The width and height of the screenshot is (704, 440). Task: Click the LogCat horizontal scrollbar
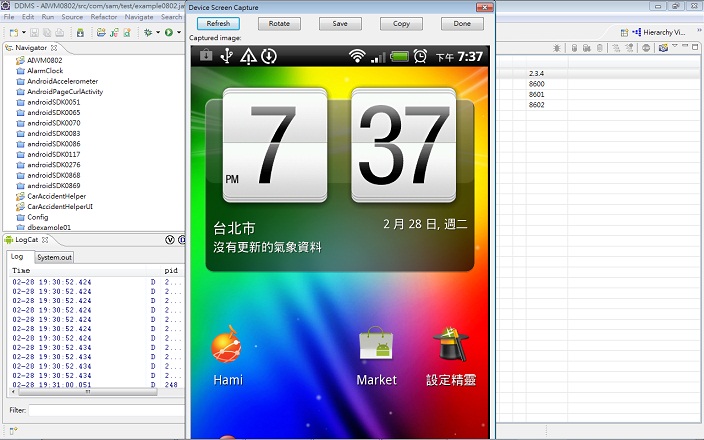[88, 392]
